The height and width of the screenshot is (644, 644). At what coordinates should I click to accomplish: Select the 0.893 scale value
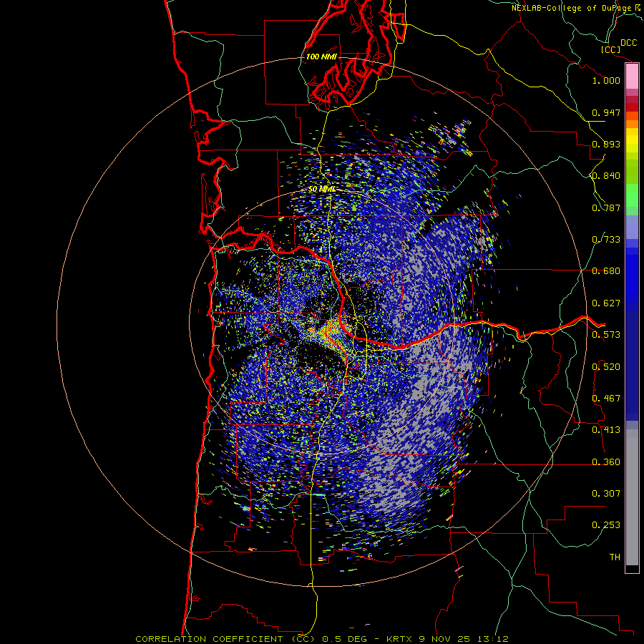pyautogui.click(x=606, y=144)
